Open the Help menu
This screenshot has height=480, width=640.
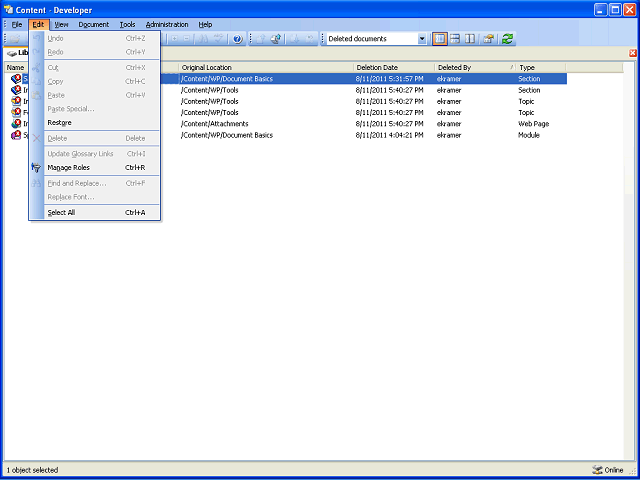[205, 24]
